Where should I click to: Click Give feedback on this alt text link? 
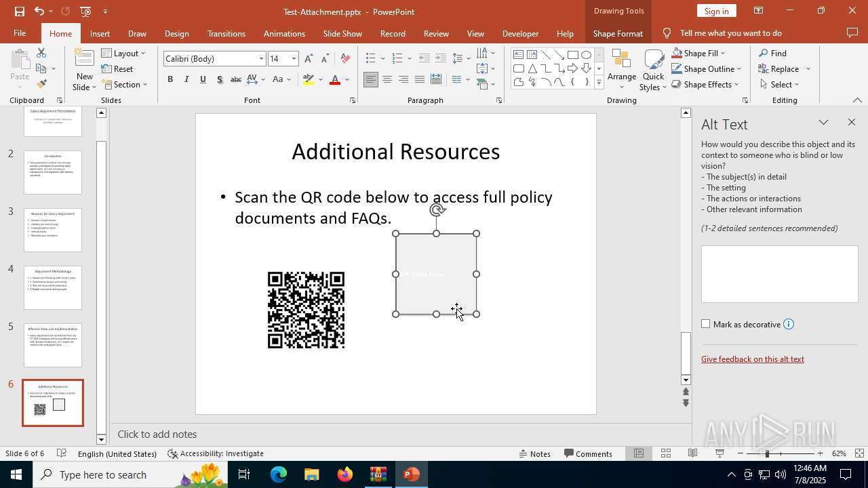pos(753,359)
